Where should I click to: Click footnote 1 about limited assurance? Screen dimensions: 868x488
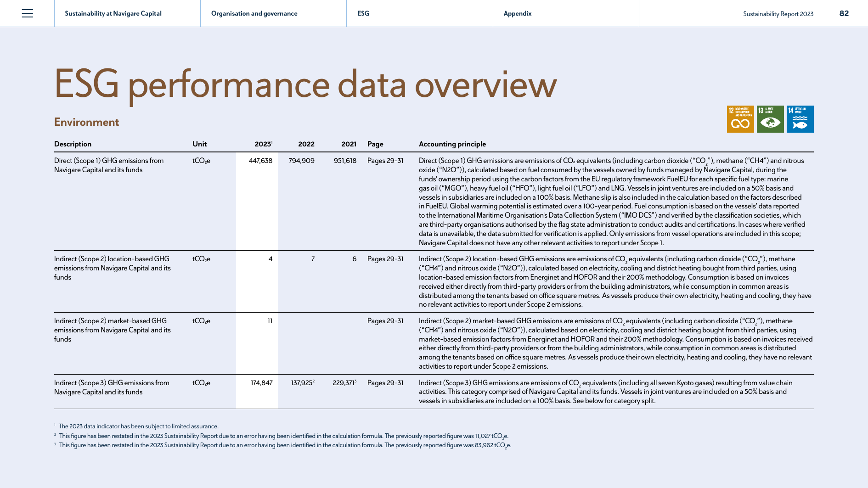tap(136, 426)
